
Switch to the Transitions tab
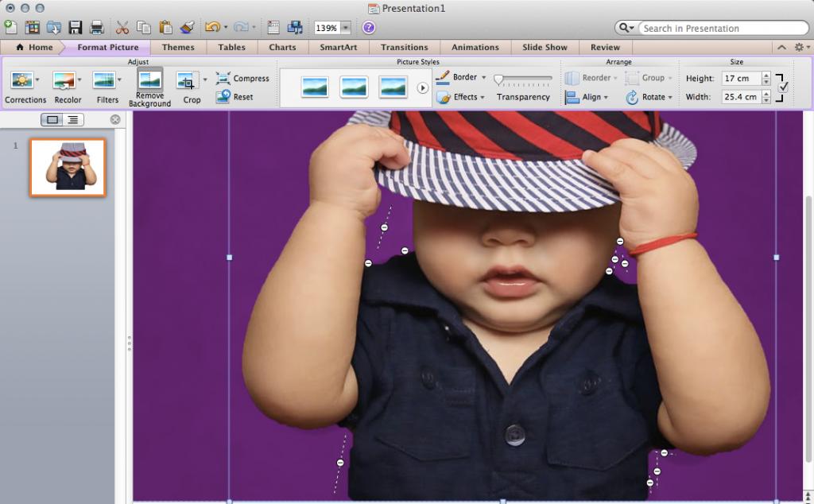point(405,47)
